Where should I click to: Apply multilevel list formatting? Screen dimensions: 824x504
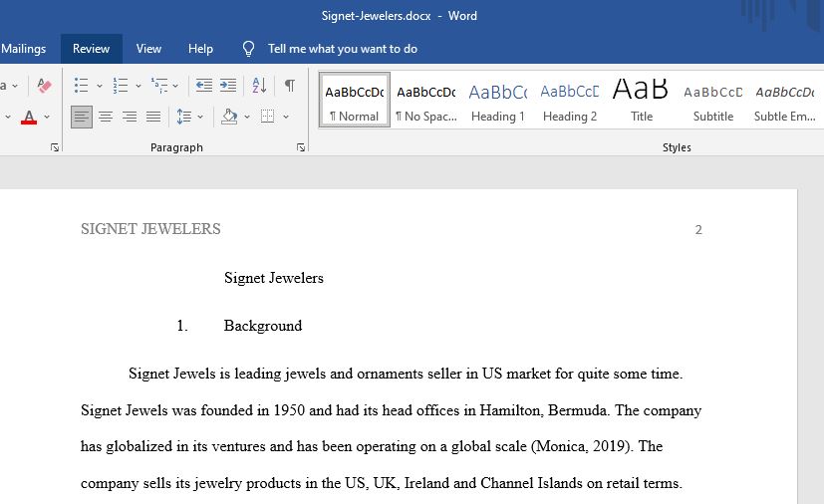[x=159, y=85]
